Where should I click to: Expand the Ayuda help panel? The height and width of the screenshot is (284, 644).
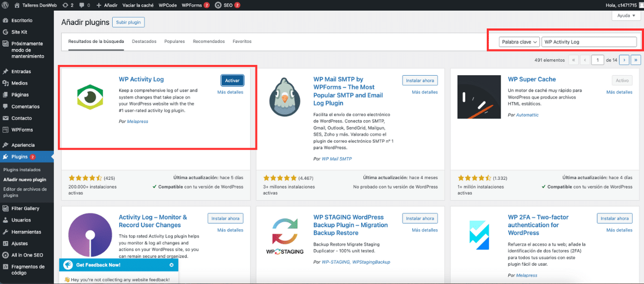pyautogui.click(x=626, y=16)
